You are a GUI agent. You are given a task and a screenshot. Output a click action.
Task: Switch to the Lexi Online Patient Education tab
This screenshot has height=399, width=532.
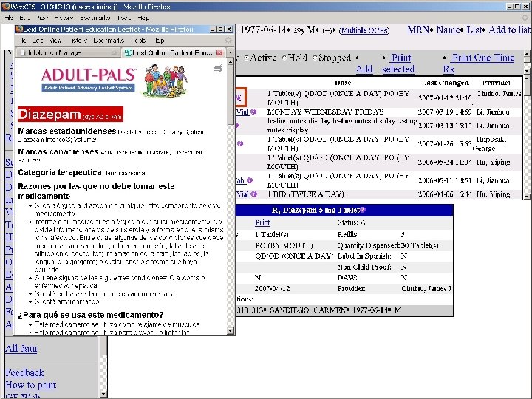[173, 52]
